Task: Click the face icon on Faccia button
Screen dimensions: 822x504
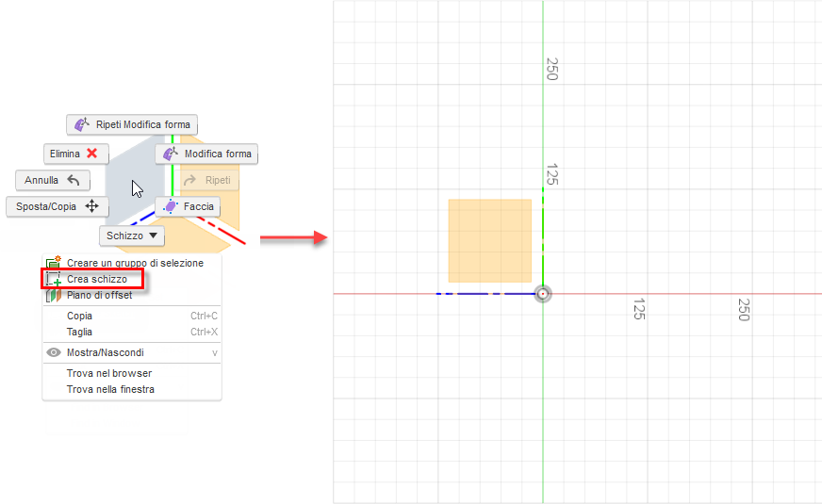Action: [171, 206]
